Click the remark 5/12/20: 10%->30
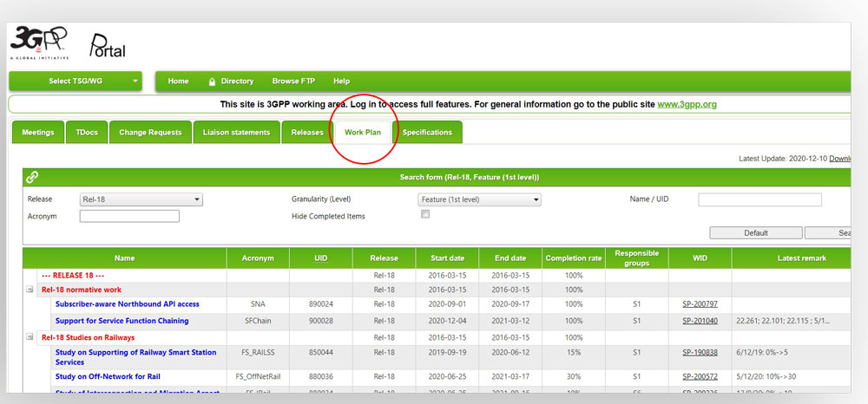This screenshot has height=404, width=868. click(x=766, y=376)
